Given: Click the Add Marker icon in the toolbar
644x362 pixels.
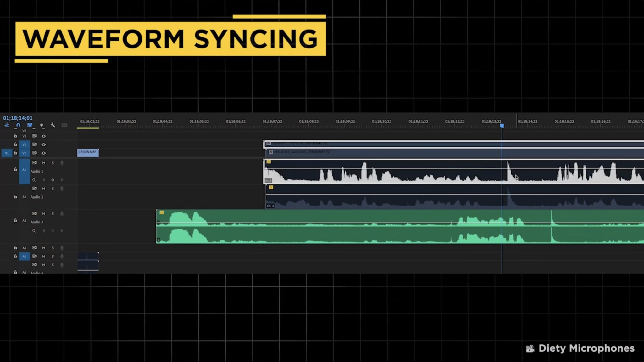Looking at the screenshot, I should click(42, 125).
